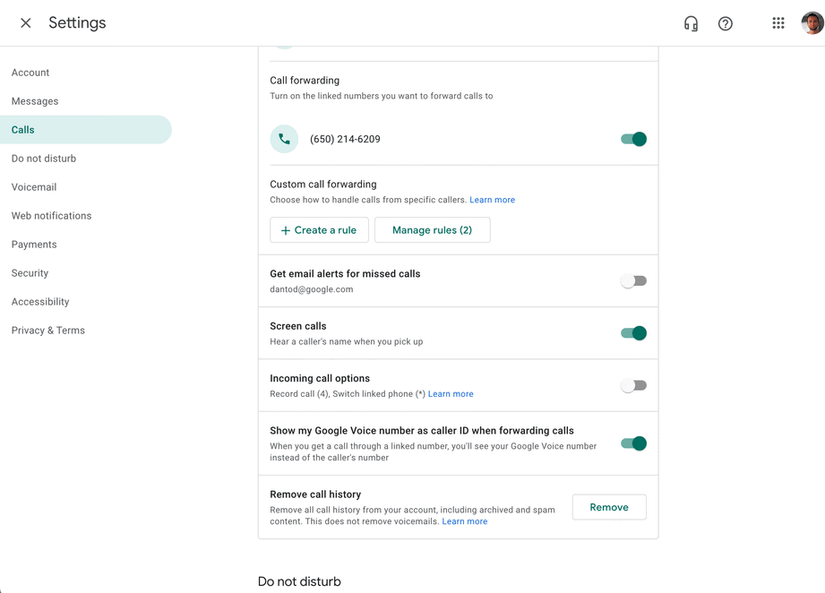Open Voicemail settings section

click(x=34, y=187)
